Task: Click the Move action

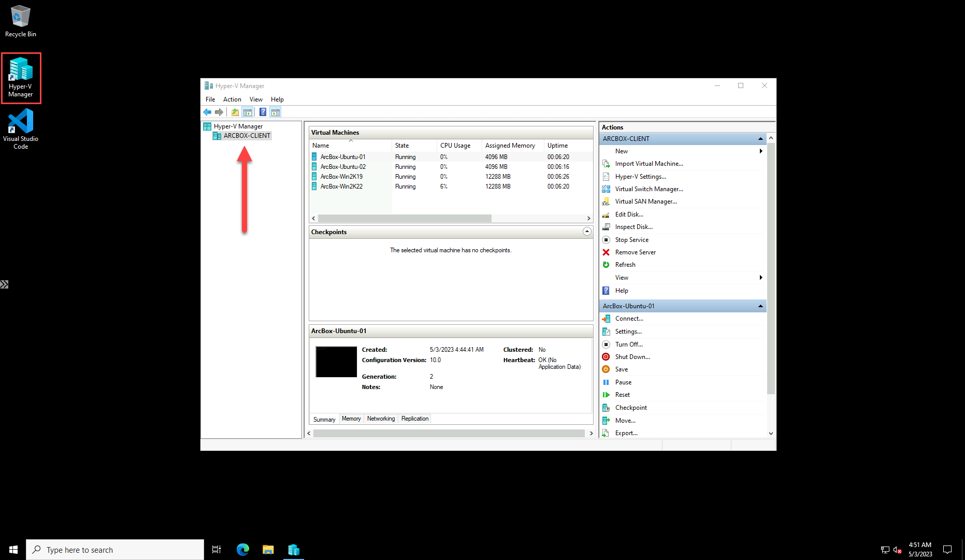Action: tap(625, 421)
